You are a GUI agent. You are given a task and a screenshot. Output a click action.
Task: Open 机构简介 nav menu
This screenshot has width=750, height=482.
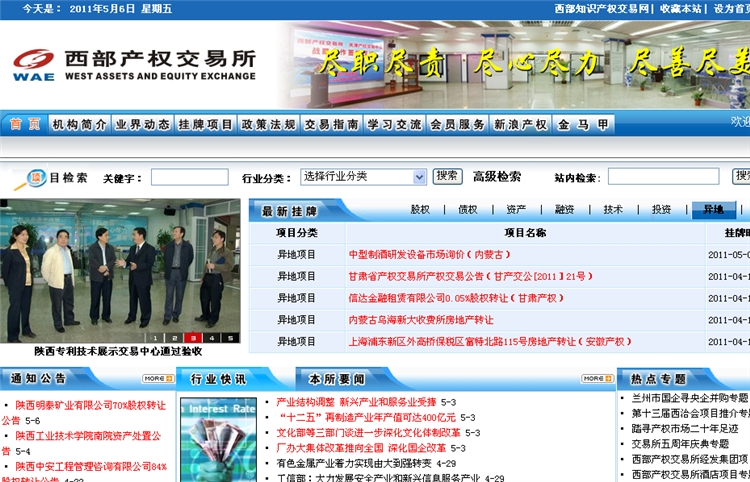coord(79,124)
